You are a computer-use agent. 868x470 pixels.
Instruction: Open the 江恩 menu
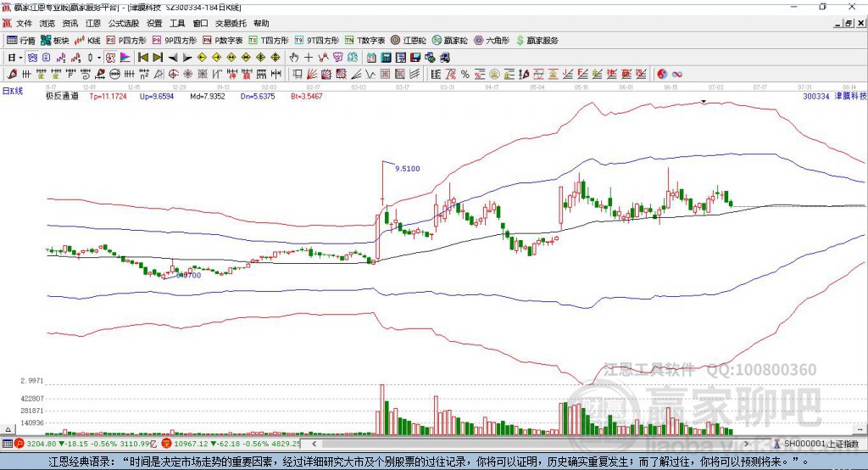93,23
